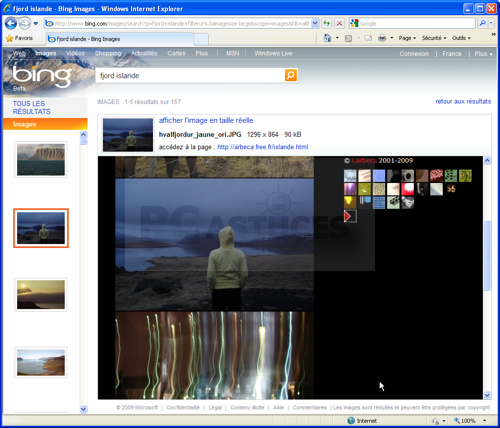Expand the Print dropdown arrow
500x428 pixels.
click(x=392, y=38)
